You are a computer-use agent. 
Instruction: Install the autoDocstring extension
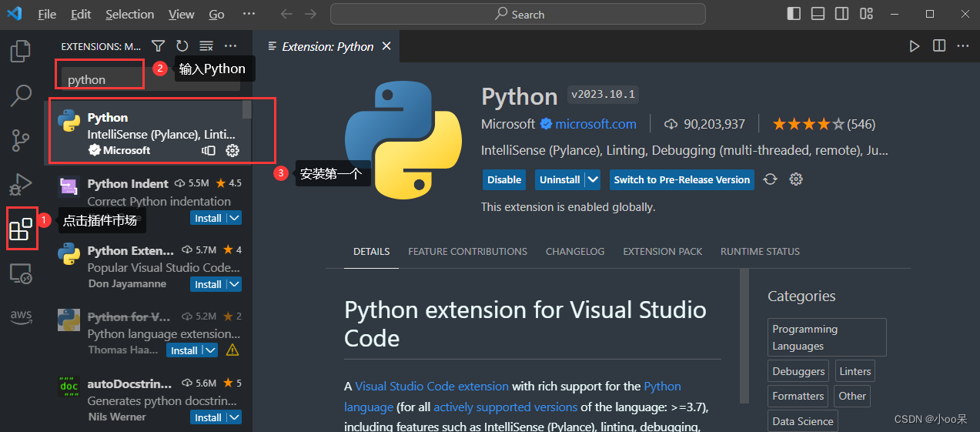coord(208,417)
